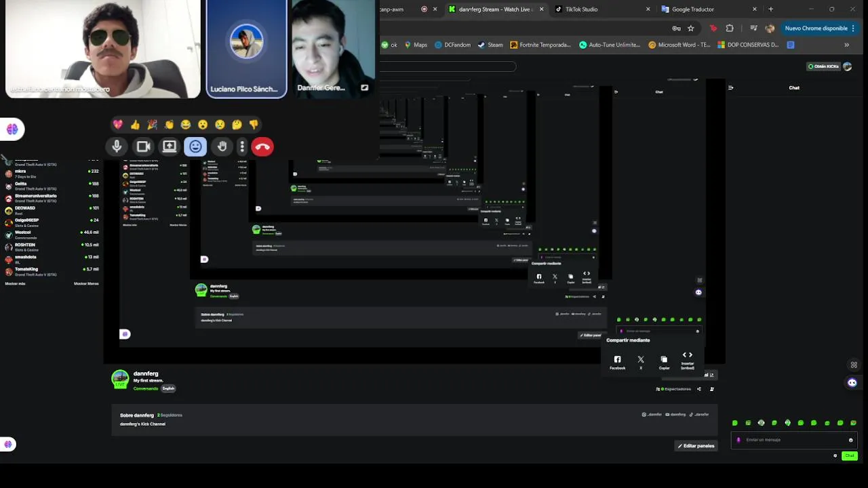Open the Steam bookmark

[x=490, y=45]
